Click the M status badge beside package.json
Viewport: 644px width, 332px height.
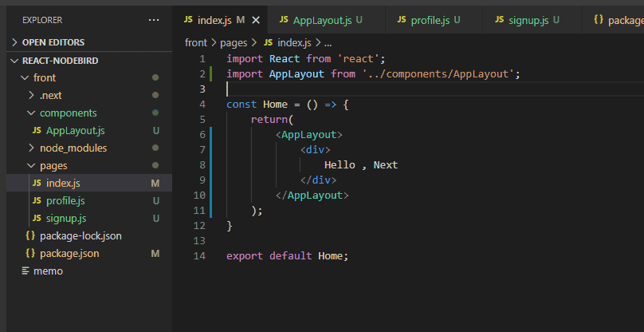(155, 254)
